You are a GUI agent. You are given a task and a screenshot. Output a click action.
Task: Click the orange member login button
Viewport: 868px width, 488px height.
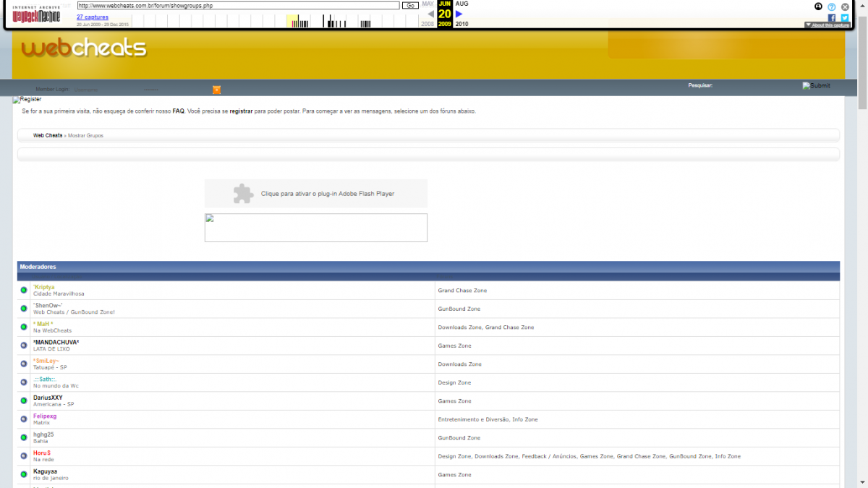tap(216, 90)
